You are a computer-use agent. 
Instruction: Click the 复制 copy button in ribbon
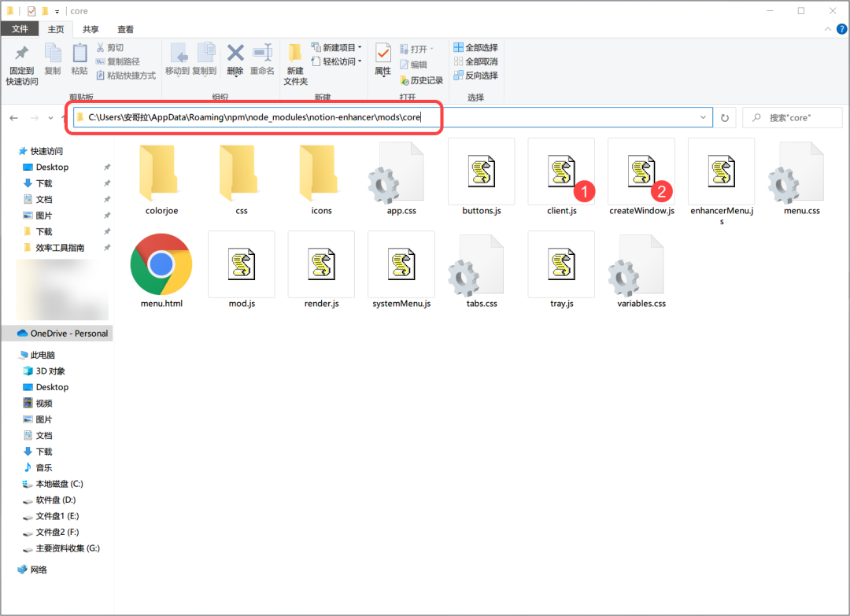coord(53,58)
